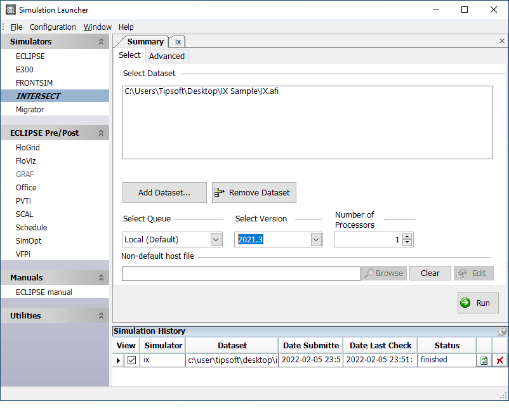Select E300 simulator
Viewport: 509px width, 420px height.
click(24, 69)
